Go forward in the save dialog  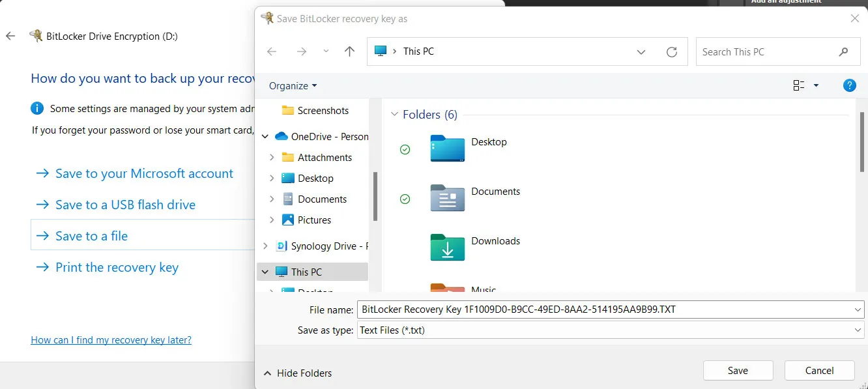[x=301, y=51]
